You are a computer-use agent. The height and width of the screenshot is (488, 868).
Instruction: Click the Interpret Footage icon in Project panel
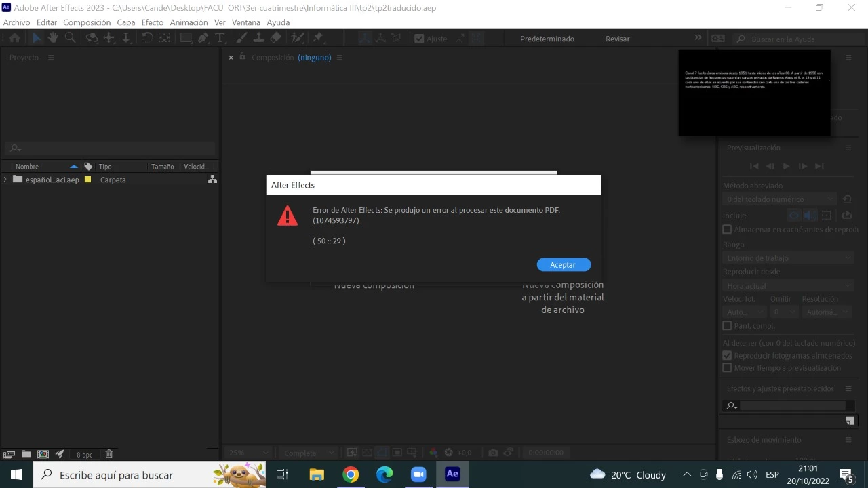coord(9,454)
